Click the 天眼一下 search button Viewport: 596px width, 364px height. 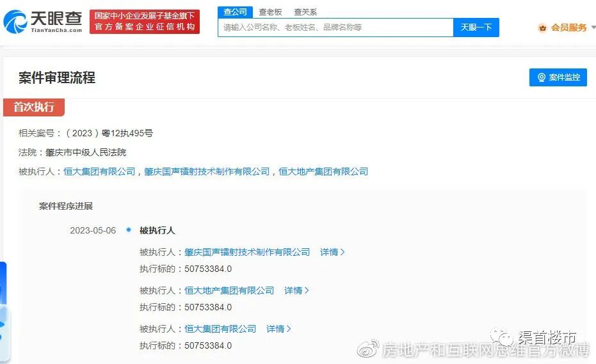[x=476, y=28]
